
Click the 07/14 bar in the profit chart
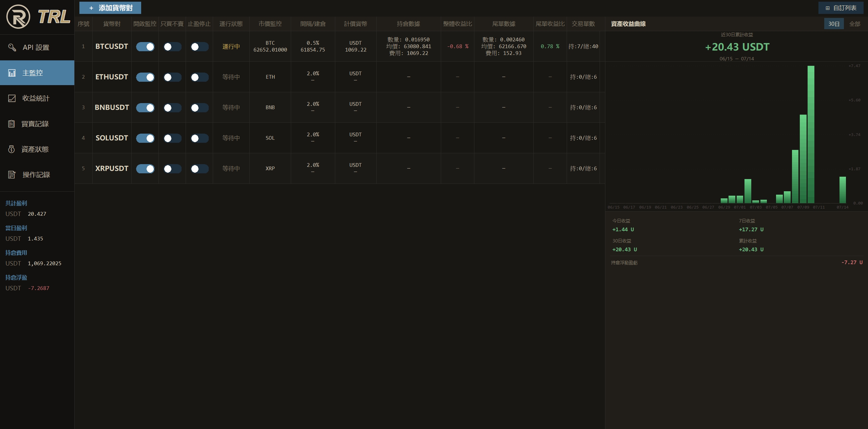843,190
